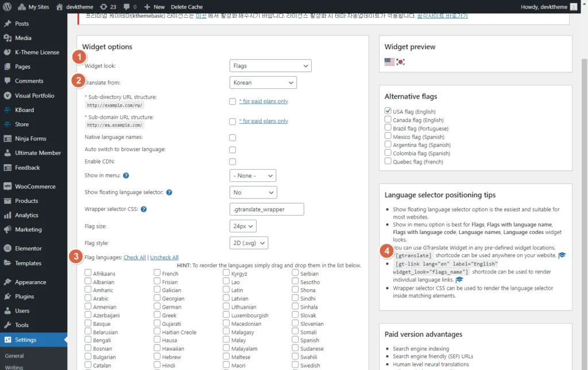This screenshot has height=370, width=588.
Task: Click the Comments sidebar icon
Action: [x=7, y=81]
